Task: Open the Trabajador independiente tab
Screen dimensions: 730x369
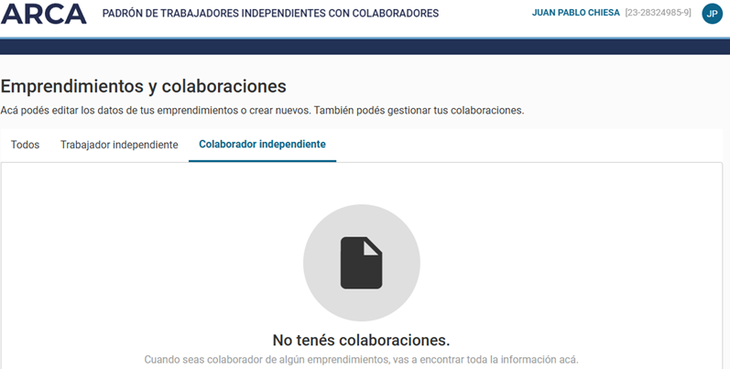Action: [119, 145]
